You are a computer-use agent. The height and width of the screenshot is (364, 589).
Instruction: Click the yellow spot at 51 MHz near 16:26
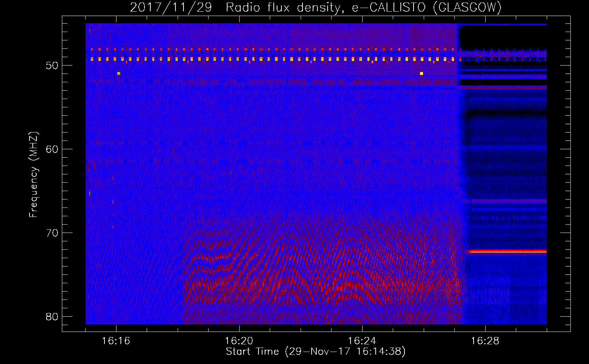(x=422, y=74)
